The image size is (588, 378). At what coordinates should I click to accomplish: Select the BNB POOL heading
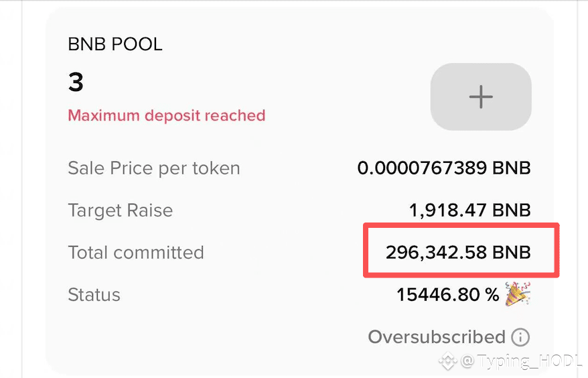tap(115, 44)
